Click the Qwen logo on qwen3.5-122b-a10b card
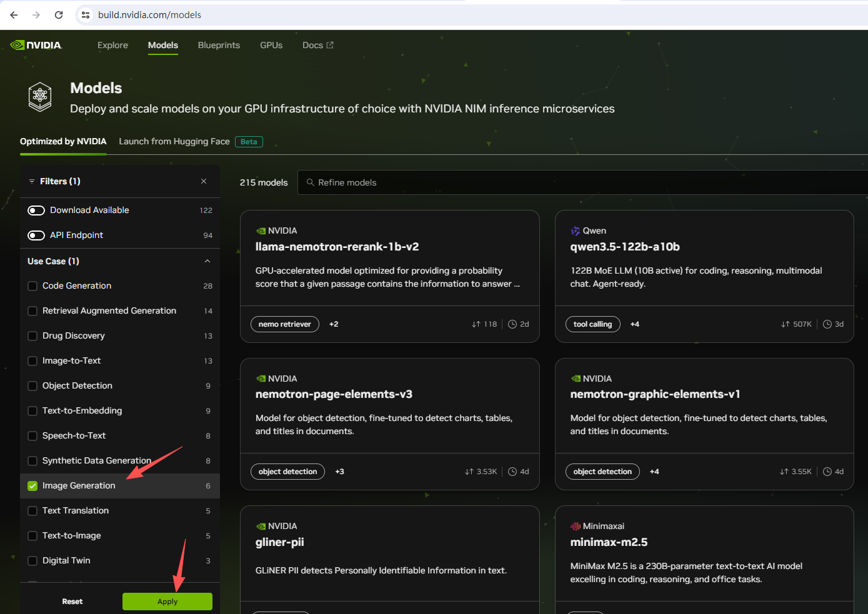This screenshot has height=614, width=868. point(575,231)
